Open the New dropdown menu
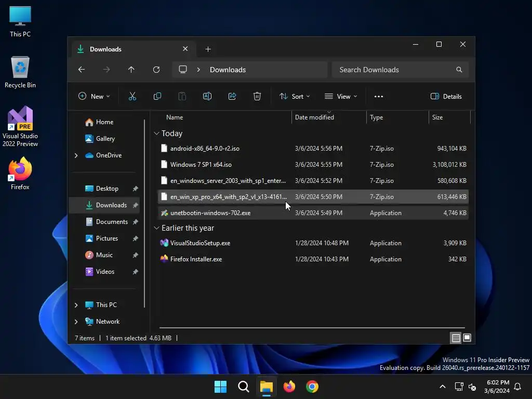 94,96
